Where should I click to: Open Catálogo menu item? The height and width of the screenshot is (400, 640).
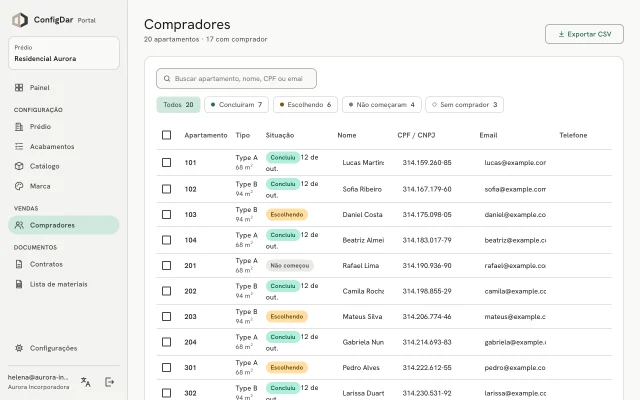coord(64,166)
